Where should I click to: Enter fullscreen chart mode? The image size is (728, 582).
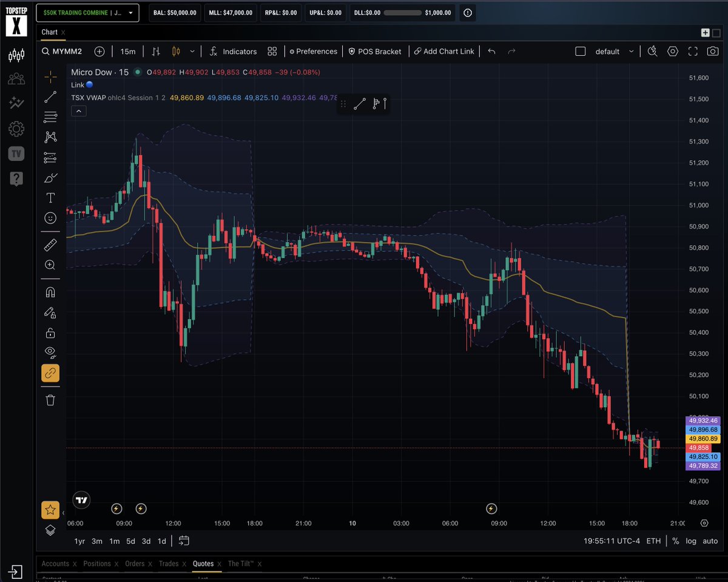(x=692, y=52)
